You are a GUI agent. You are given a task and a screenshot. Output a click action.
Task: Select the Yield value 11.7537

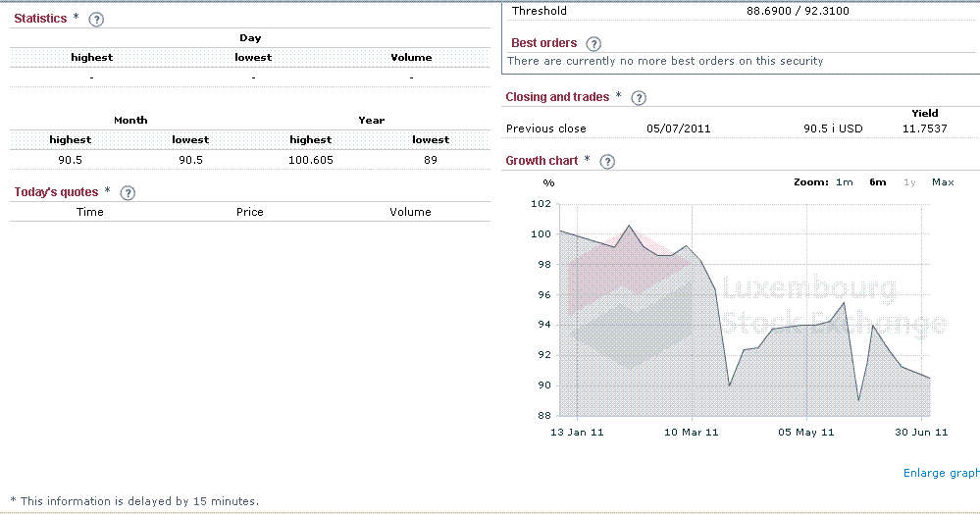tap(924, 128)
